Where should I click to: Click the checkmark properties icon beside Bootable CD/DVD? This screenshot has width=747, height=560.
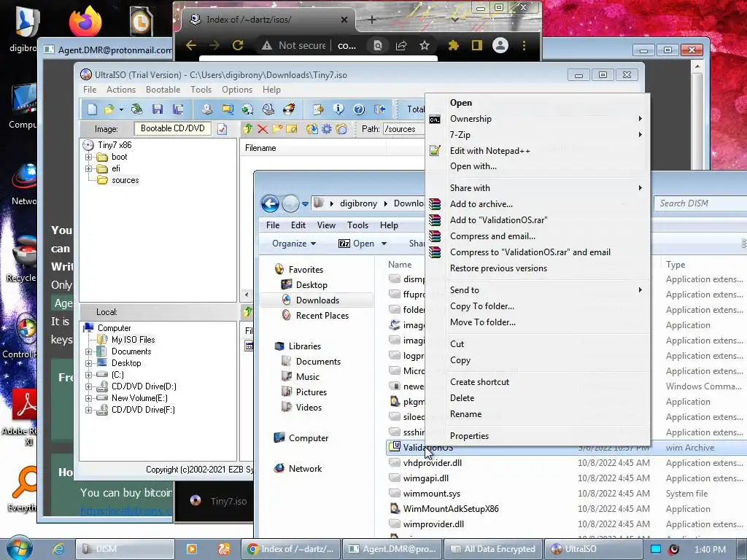[x=222, y=129]
